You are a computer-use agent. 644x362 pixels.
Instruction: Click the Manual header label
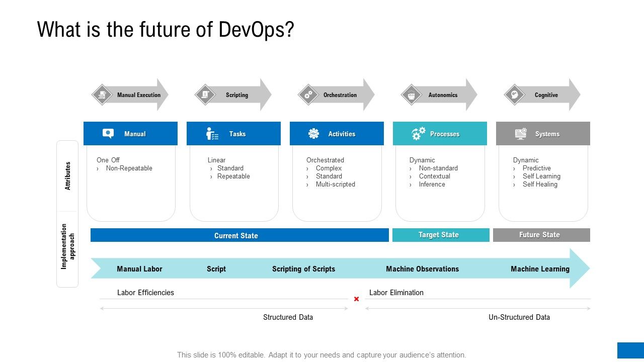coord(135,134)
